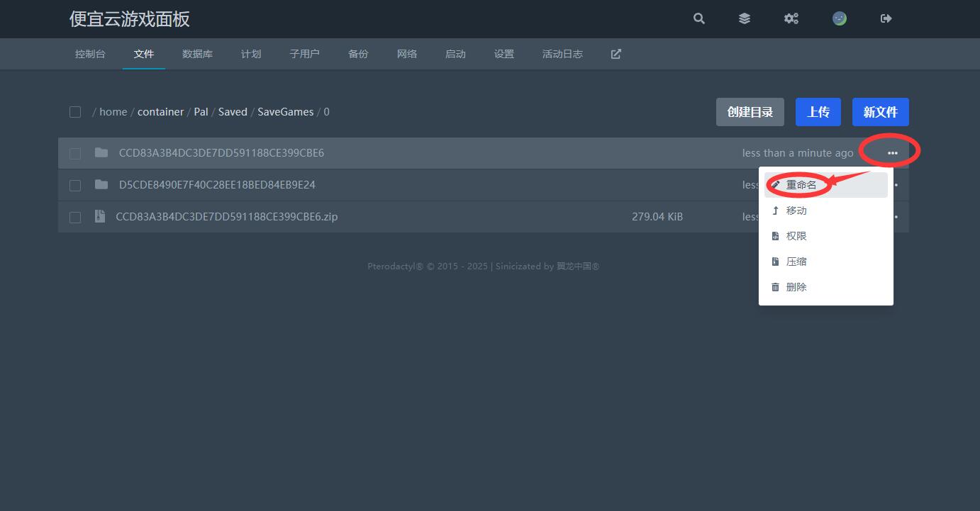
Task: Click the 便宜云游戏面板 title
Action: [130, 19]
